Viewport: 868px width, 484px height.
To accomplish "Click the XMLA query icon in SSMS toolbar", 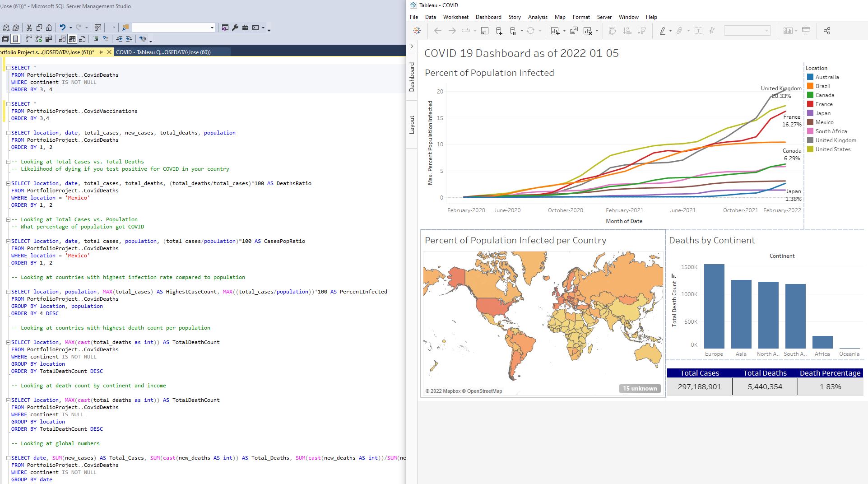I will pyautogui.click(x=6, y=28).
